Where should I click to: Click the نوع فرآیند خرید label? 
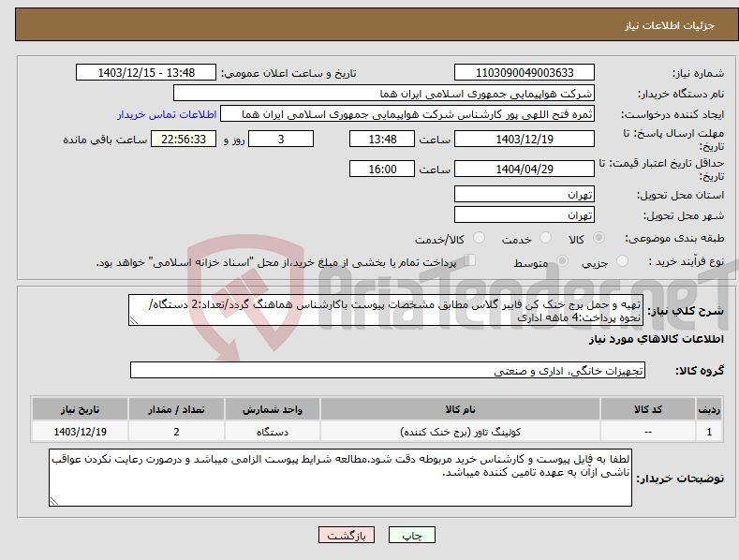(x=687, y=261)
